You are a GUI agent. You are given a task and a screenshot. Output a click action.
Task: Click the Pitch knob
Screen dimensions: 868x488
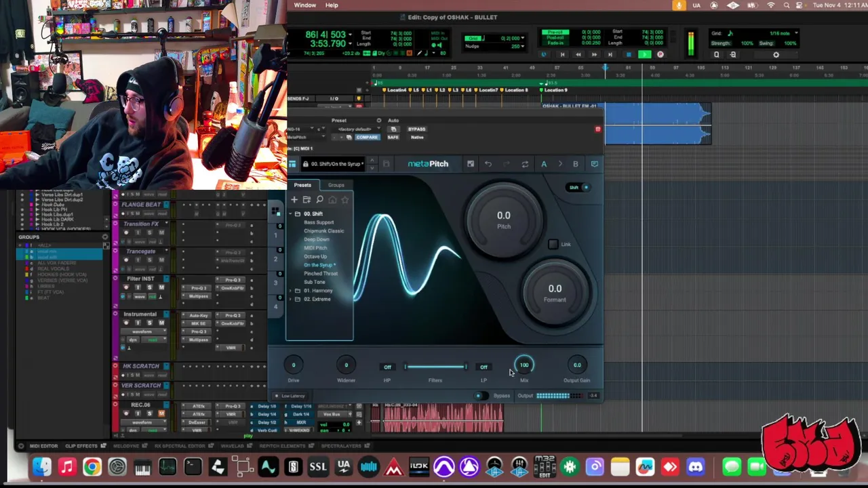pyautogui.click(x=504, y=220)
